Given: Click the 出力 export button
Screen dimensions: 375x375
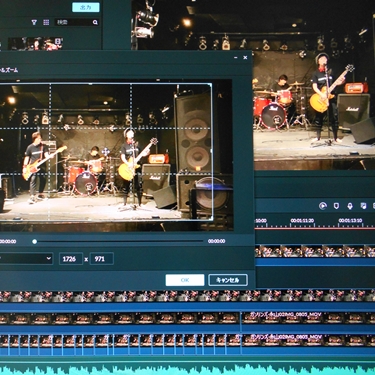Looking at the screenshot, I should pos(86,7).
